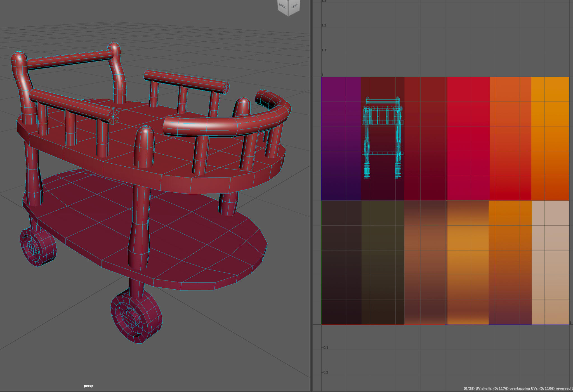
Task: Click the LEFT face of the view cube
Action: pyautogui.click(x=294, y=6)
